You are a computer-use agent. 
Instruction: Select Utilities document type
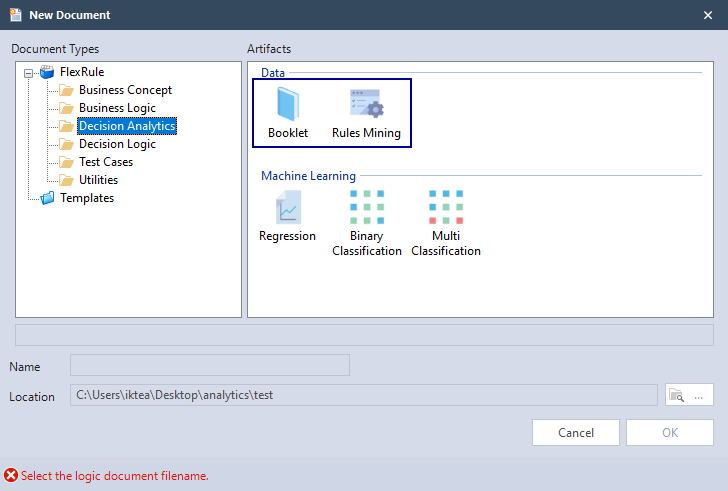coord(98,180)
